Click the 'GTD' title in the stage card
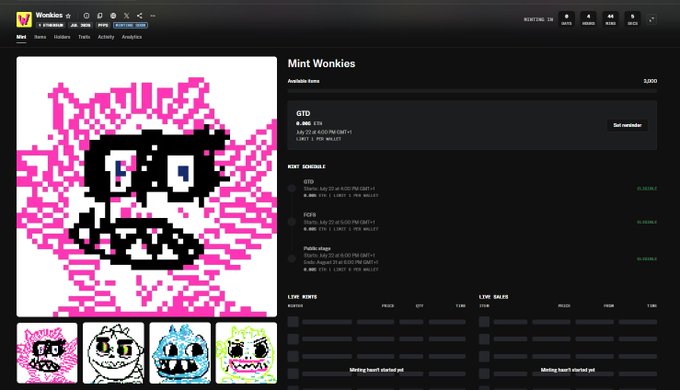 [x=303, y=114]
